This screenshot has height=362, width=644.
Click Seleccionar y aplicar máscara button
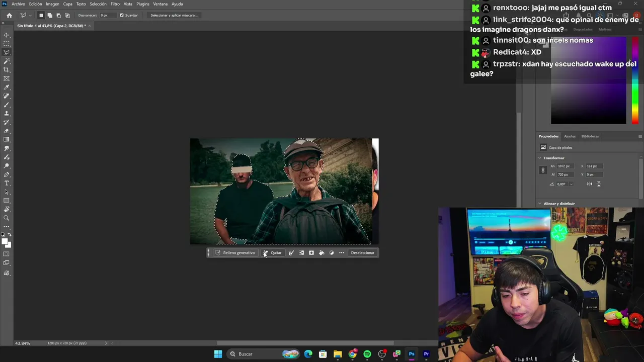coord(174,15)
